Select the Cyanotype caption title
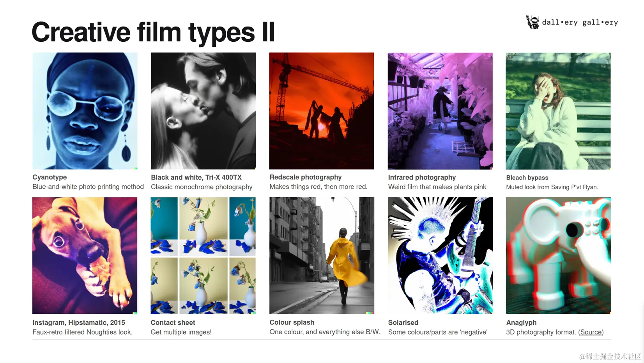The width and height of the screenshot is (644, 363). [x=50, y=177]
